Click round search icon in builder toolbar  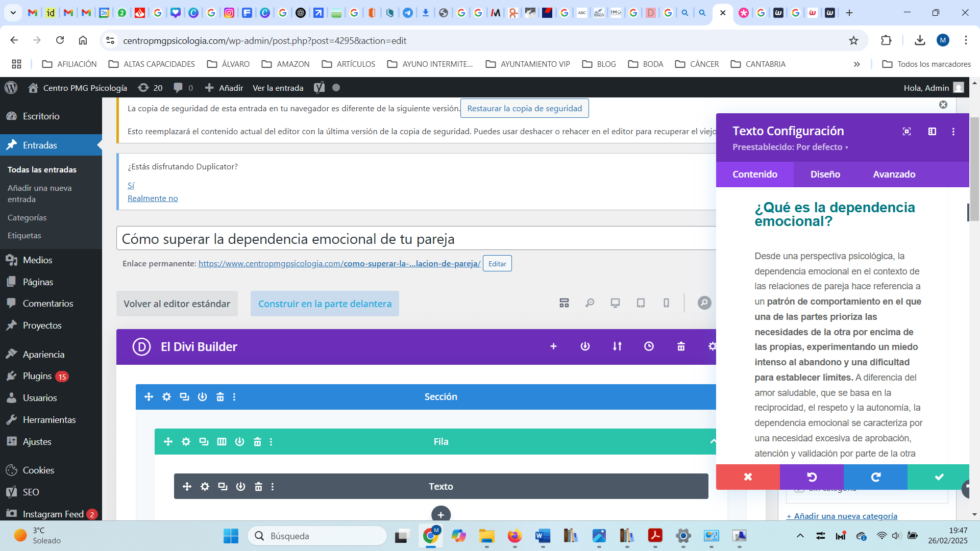click(x=704, y=303)
